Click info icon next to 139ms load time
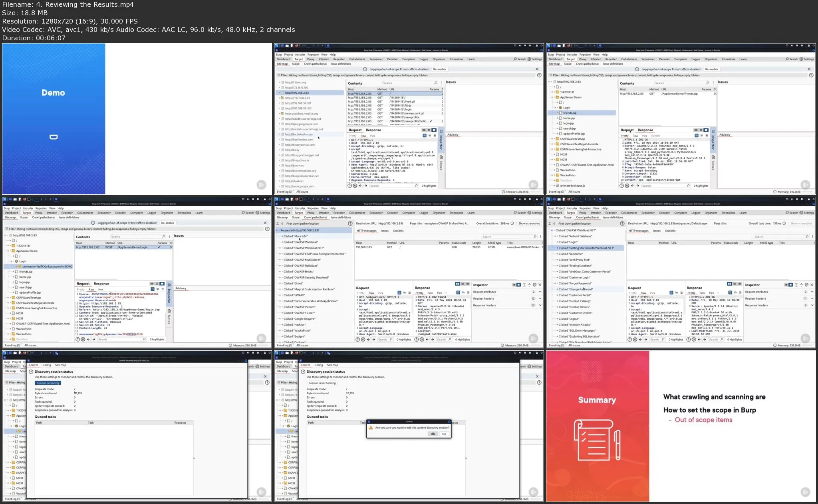Image resolution: width=818 pixels, height=504 pixels. tap(784, 223)
